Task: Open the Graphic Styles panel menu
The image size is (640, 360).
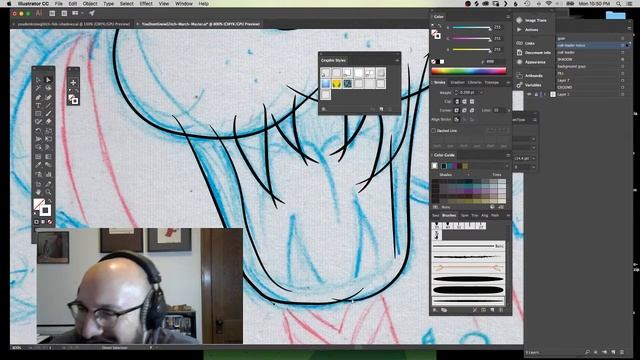Action: click(397, 60)
